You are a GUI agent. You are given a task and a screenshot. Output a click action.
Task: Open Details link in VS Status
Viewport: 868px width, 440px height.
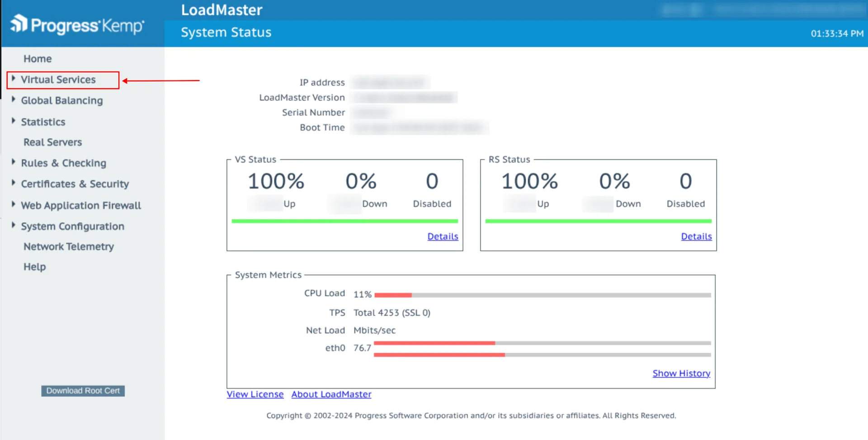point(443,237)
